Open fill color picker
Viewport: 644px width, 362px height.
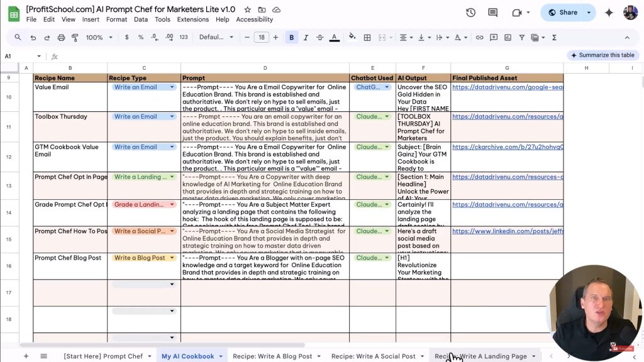coord(352,37)
